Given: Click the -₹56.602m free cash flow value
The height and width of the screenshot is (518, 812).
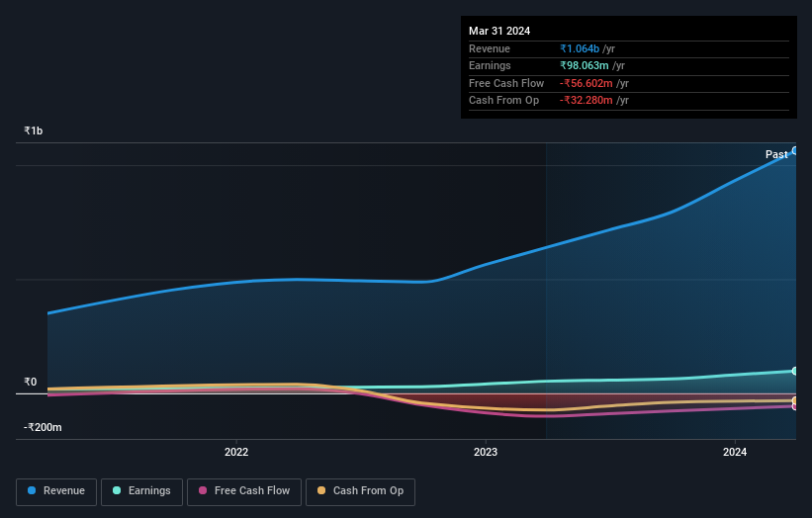Looking at the screenshot, I should (586, 83).
